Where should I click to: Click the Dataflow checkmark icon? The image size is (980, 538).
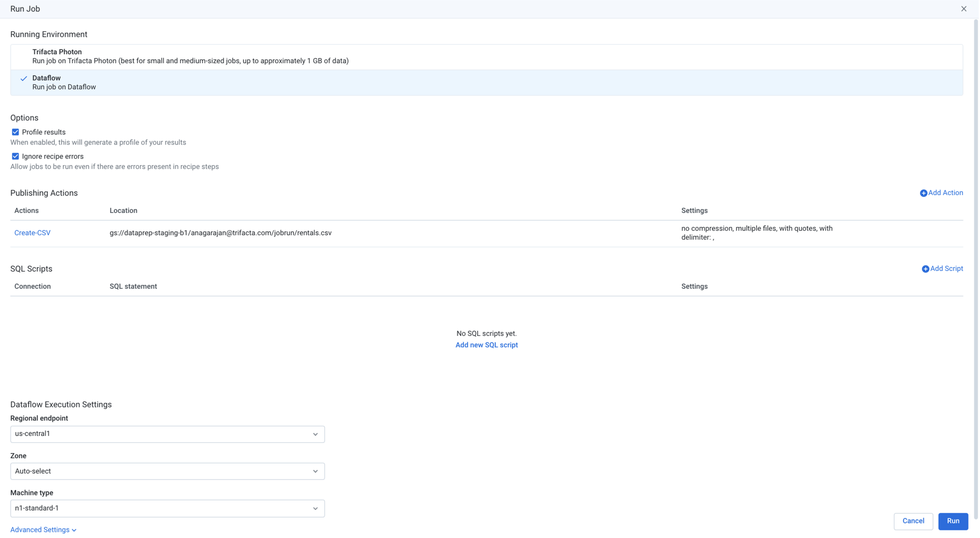24,78
